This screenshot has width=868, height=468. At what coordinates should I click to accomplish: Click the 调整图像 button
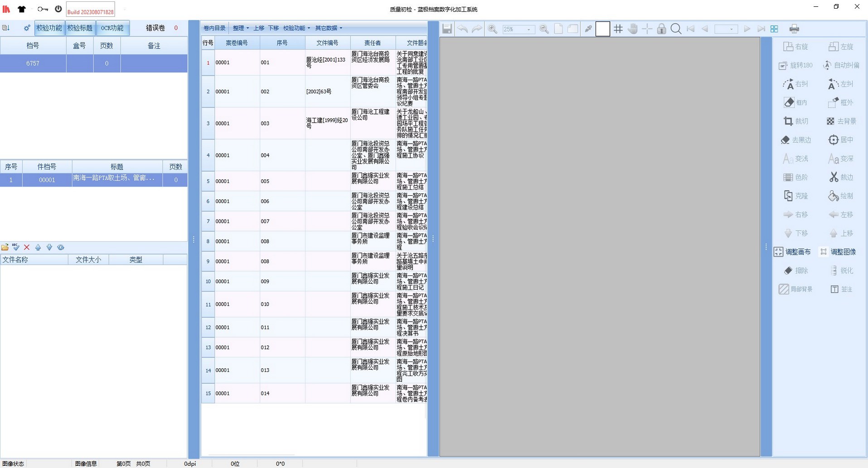(x=838, y=252)
